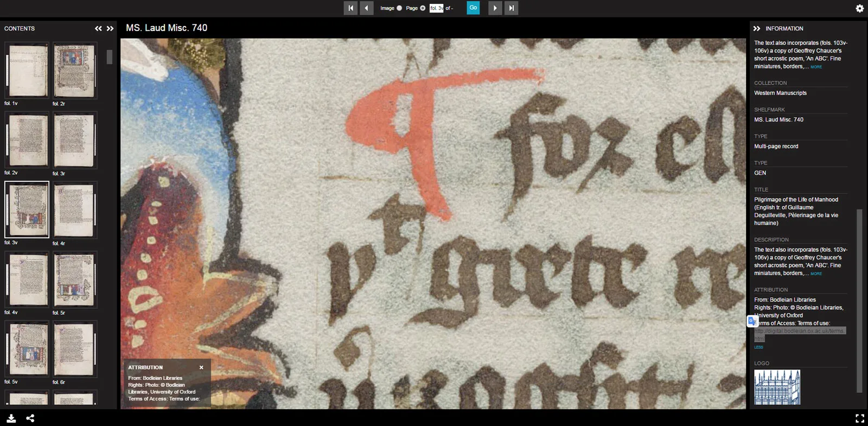Close the Attribution overlay box
Image resolution: width=868 pixels, height=426 pixels.
pos(201,367)
